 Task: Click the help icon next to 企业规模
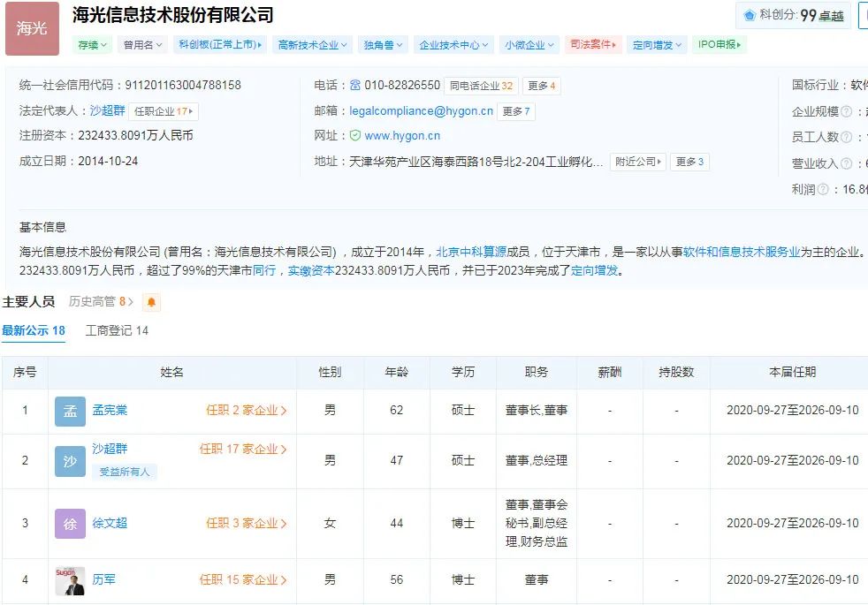click(846, 111)
